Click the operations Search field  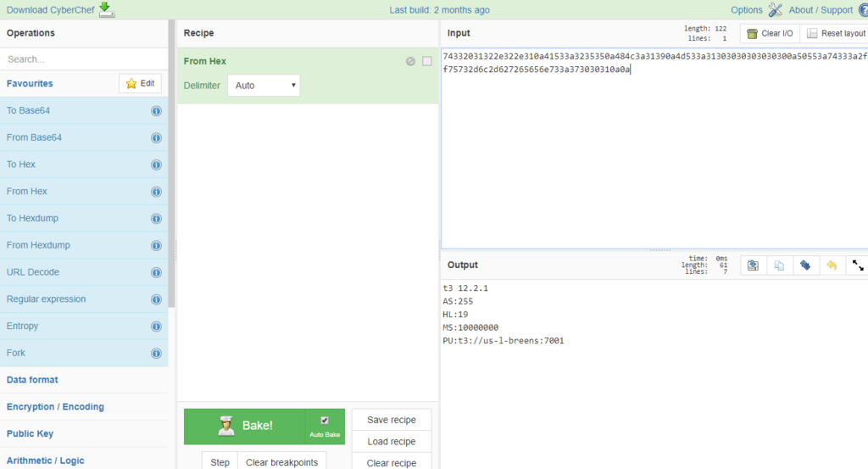[84, 59]
